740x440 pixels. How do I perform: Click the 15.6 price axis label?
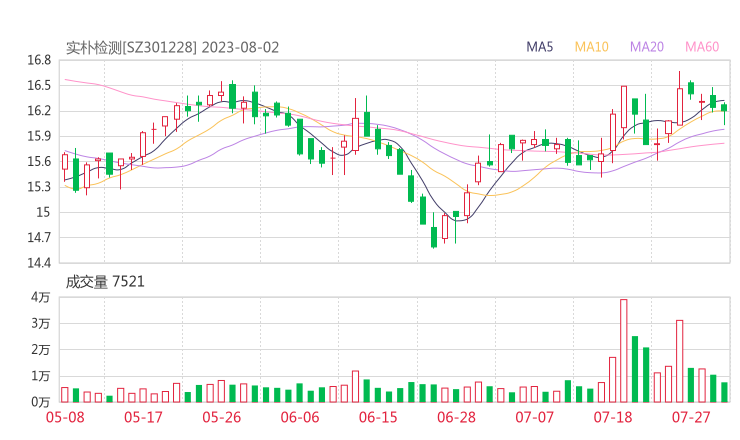point(39,161)
